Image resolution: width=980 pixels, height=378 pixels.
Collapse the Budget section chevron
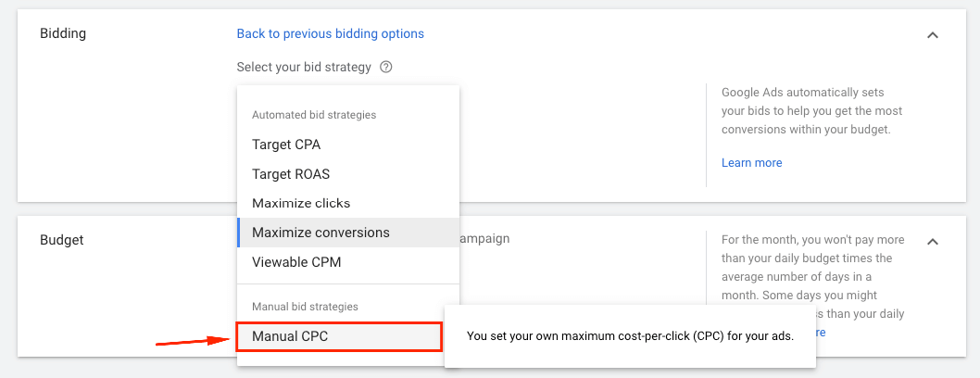933,242
